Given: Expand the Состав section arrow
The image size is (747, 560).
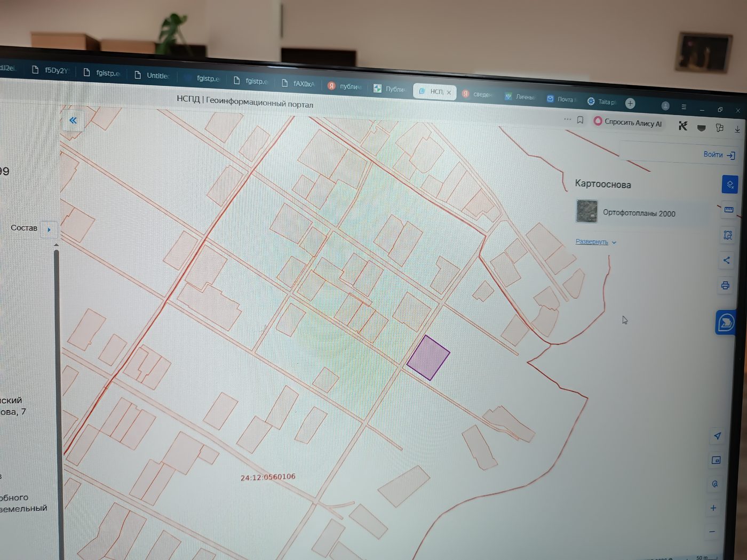Looking at the screenshot, I should pyautogui.click(x=49, y=229).
